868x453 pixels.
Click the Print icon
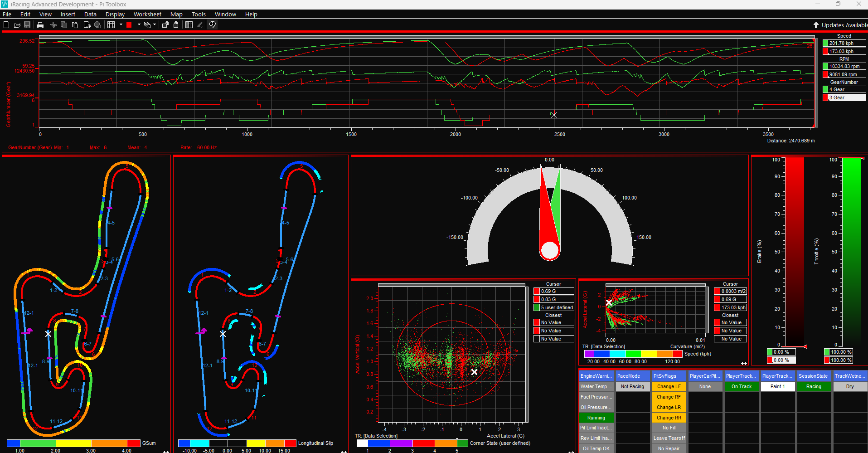pyautogui.click(x=40, y=25)
